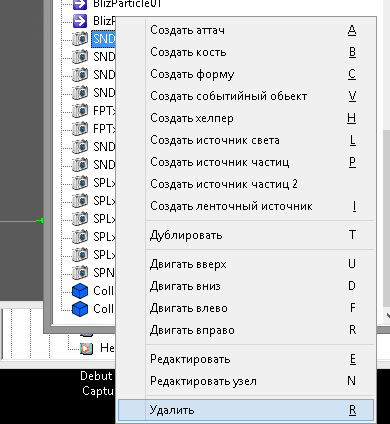This screenshot has height=424, width=390.
Task: Click 'Дублировать' in the context menu
Action: click(246, 235)
